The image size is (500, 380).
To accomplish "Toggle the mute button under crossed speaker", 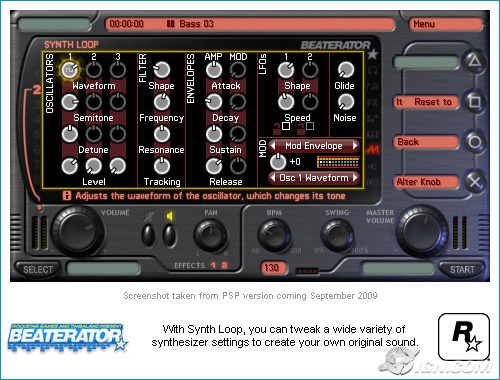I will point(148,235).
